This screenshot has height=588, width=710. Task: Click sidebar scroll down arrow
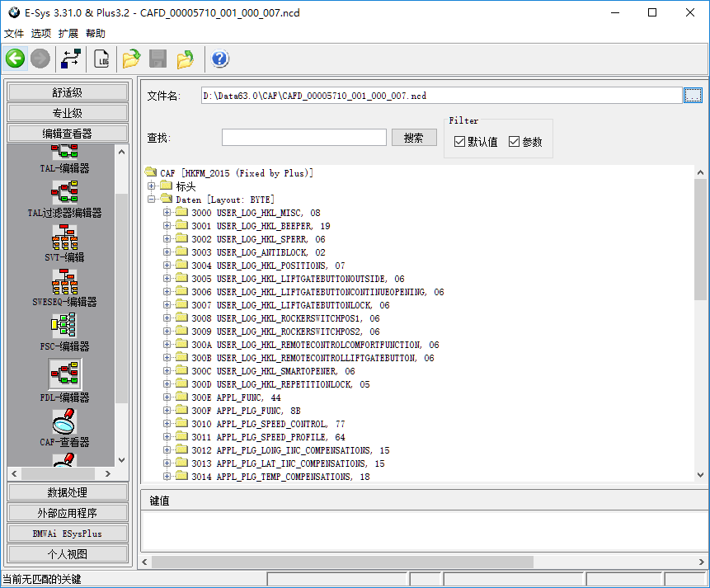(x=121, y=460)
